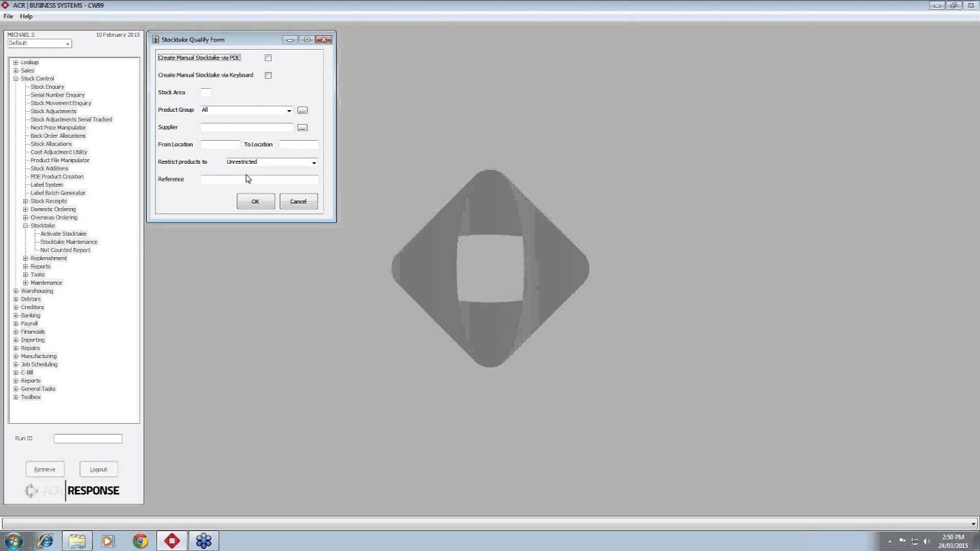Click the Stock Area field
The height and width of the screenshot is (551, 980).
pyautogui.click(x=205, y=93)
